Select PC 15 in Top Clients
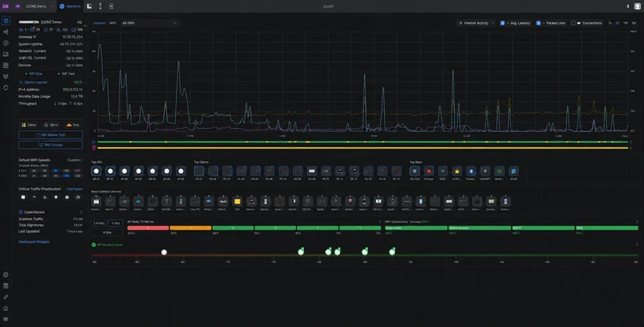644x327 pixels. pyautogui.click(x=397, y=171)
